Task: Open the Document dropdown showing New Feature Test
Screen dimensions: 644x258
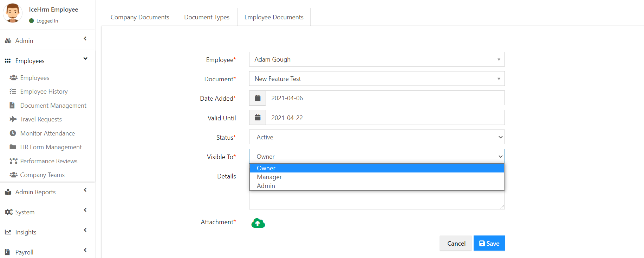Action: [377, 78]
